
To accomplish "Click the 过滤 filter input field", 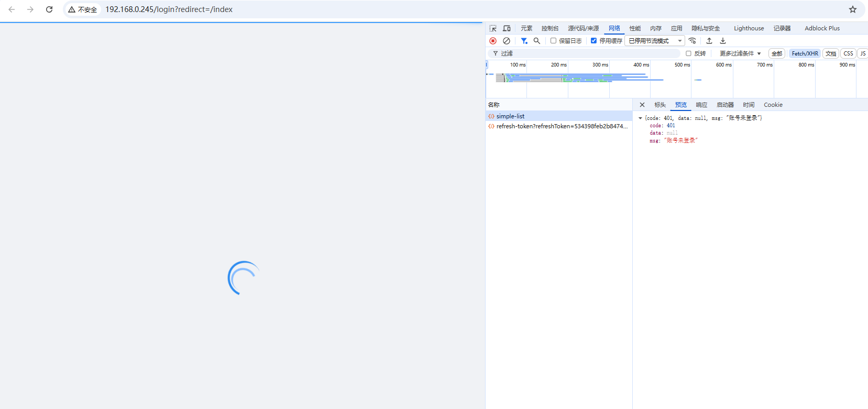I will (x=587, y=53).
